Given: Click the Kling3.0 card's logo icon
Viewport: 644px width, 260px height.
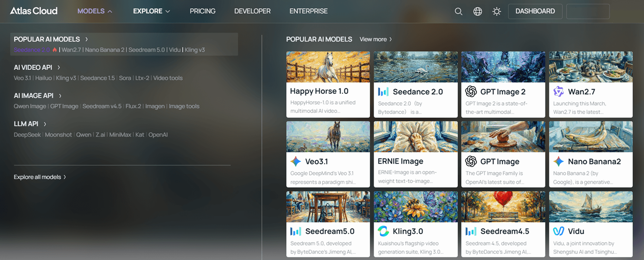Looking at the screenshot, I should pyautogui.click(x=383, y=231).
